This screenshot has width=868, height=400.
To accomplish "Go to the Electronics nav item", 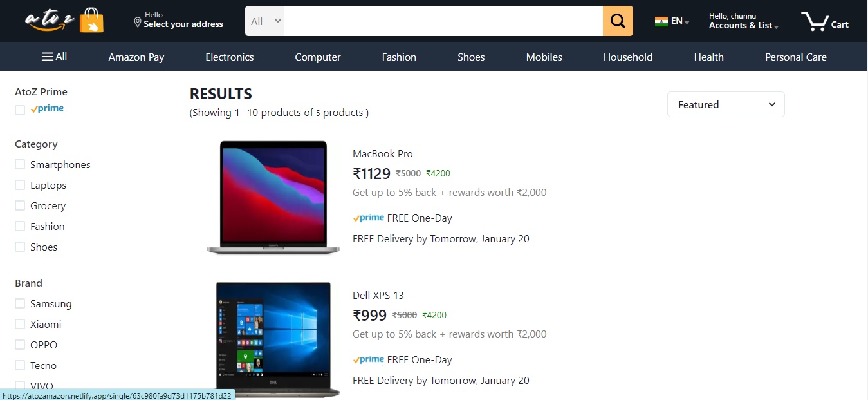I will click(x=230, y=57).
